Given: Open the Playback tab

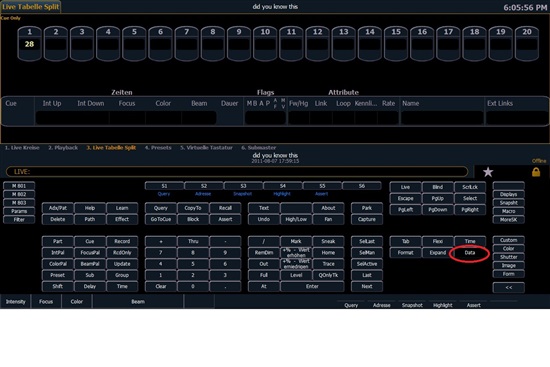Looking at the screenshot, I should pos(63,148).
